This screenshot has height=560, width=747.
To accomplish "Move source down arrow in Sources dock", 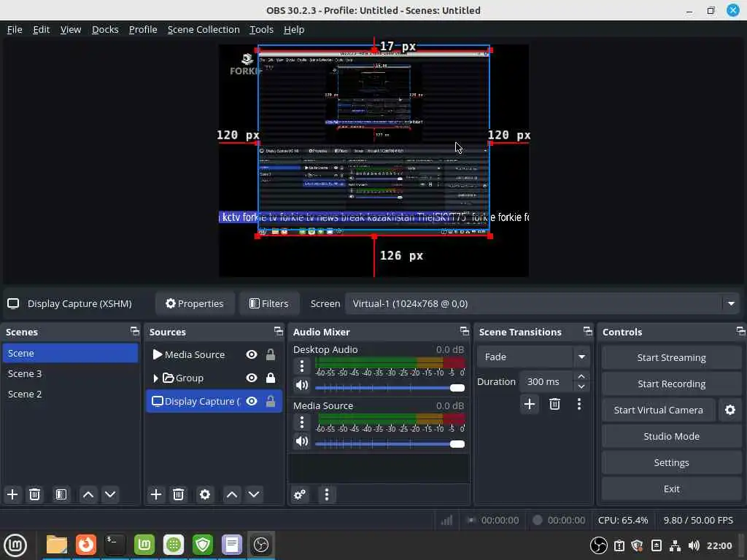I will [254, 494].
